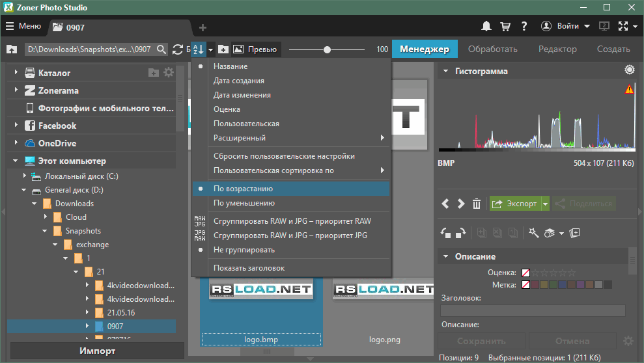
Task: Expand the Каталог tree node
Action: [x=16, y=72]
